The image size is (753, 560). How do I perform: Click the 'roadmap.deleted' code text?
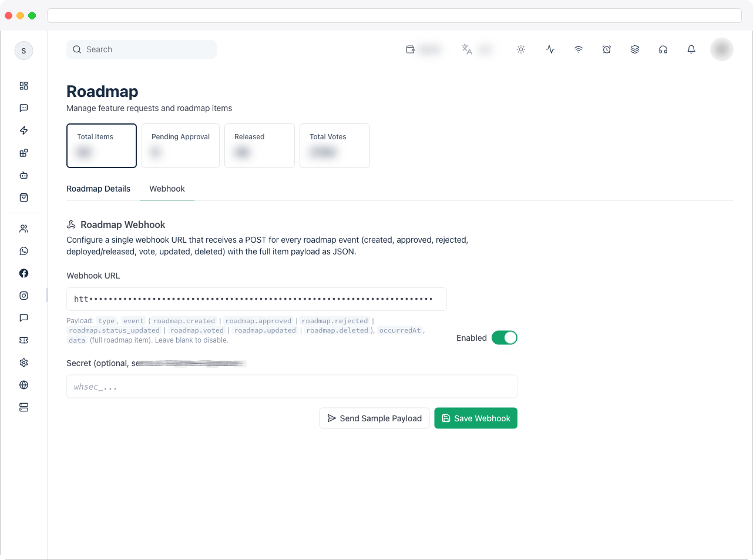pyautogui.click(x=337, y=330)
